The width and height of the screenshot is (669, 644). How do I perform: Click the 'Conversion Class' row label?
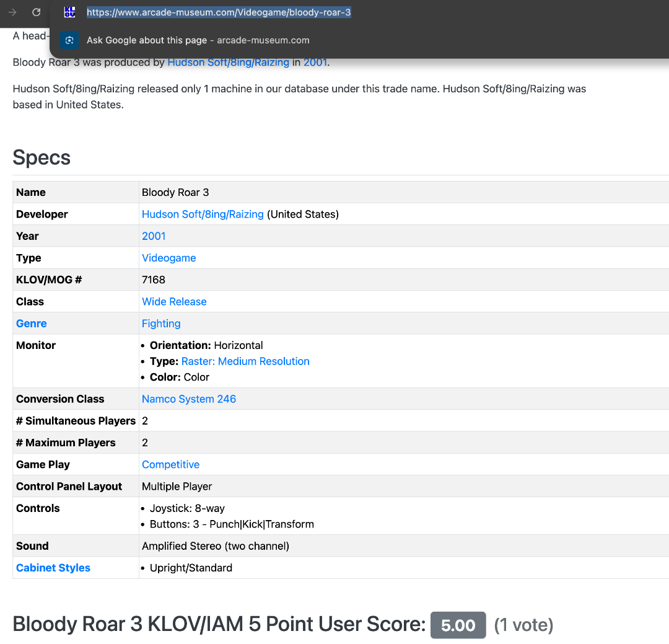(x=60, y=399)
